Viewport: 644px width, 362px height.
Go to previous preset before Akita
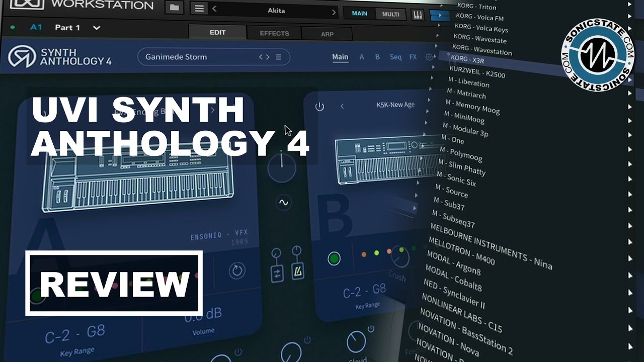pyautogui.click(x=215, y=9)
